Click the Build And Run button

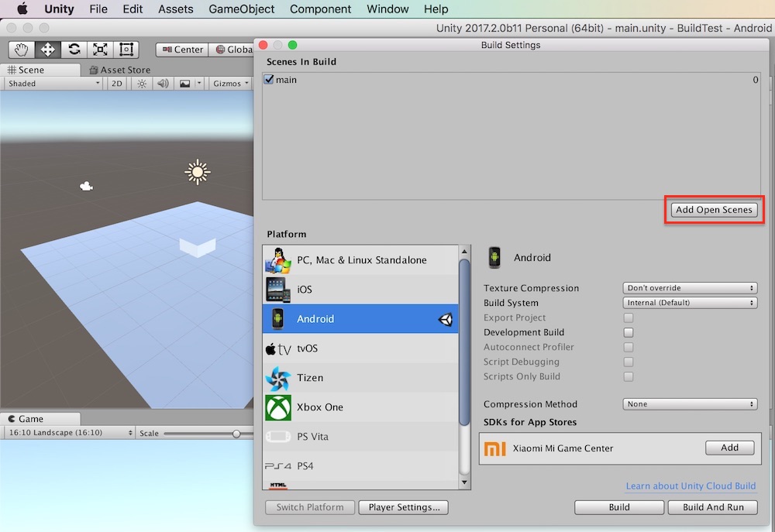[713, 507]
